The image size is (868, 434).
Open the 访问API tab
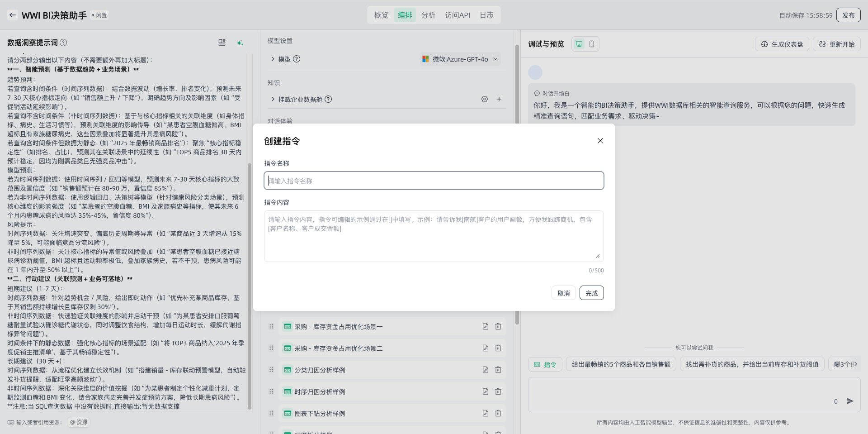coord(457,15)
